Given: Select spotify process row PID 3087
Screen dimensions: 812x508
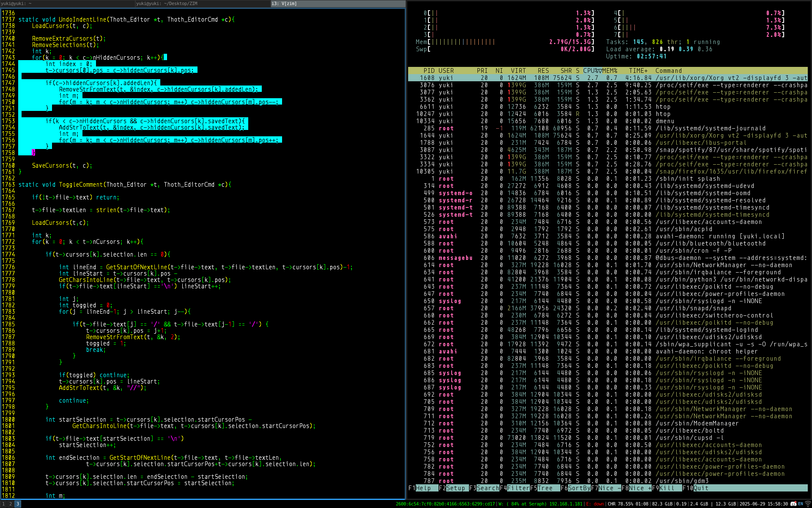Looking at the screenshot, I should click(608, 150).
